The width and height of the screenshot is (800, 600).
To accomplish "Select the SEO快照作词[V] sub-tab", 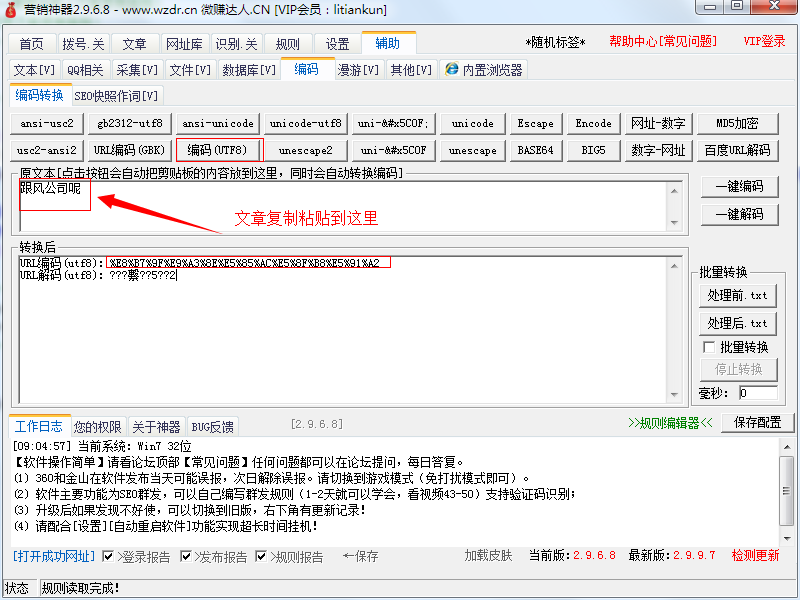I will (116, 96).
